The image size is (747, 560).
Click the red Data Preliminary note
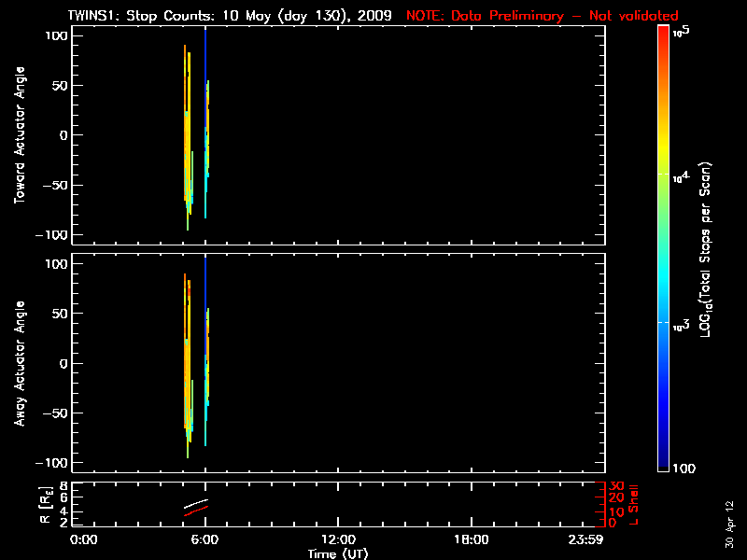[542, 16]
